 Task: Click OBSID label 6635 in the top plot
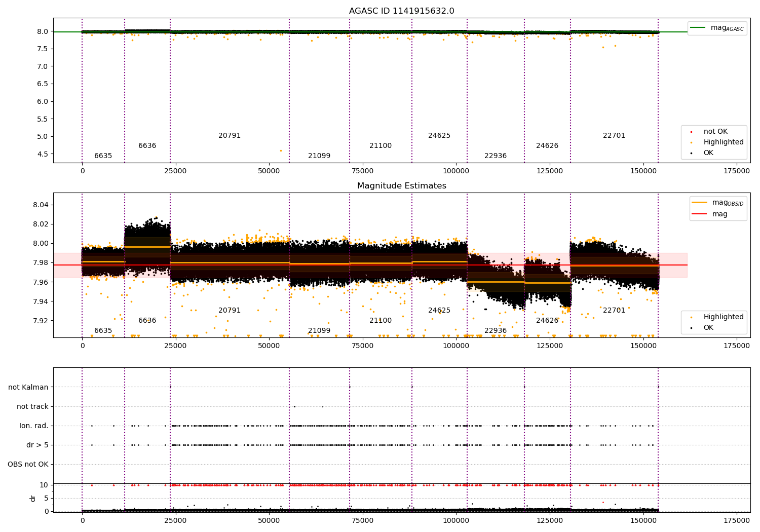tap(103, 156)
